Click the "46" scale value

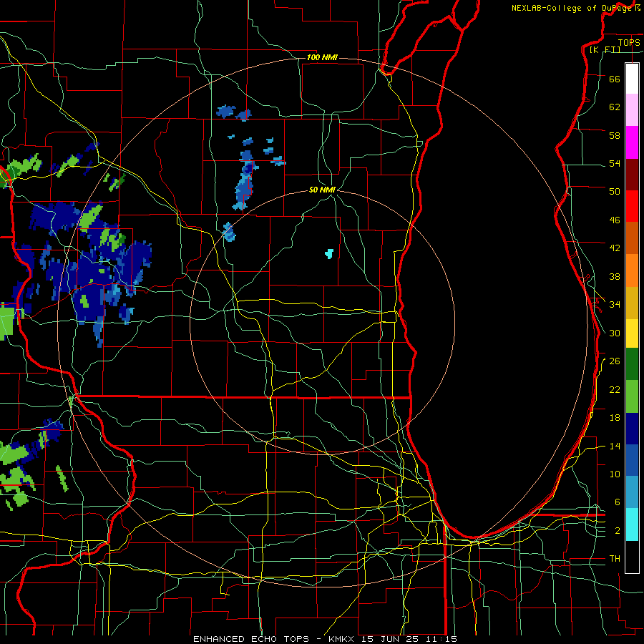615,220
